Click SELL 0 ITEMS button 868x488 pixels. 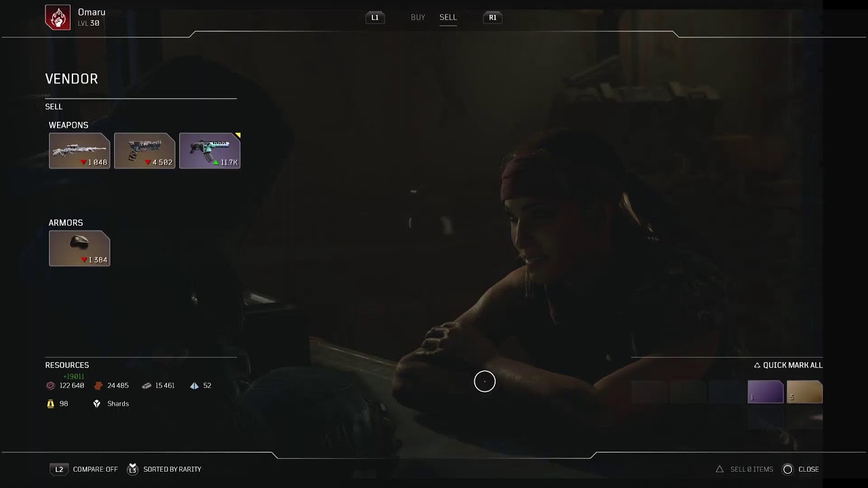pyautogui.click(x=751, y=469)
